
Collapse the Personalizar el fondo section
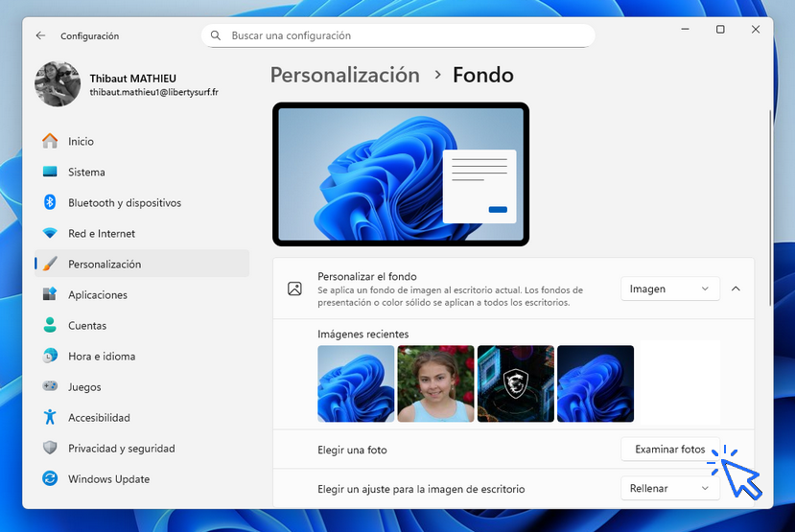pyautogui.click(x=736, y=289)
